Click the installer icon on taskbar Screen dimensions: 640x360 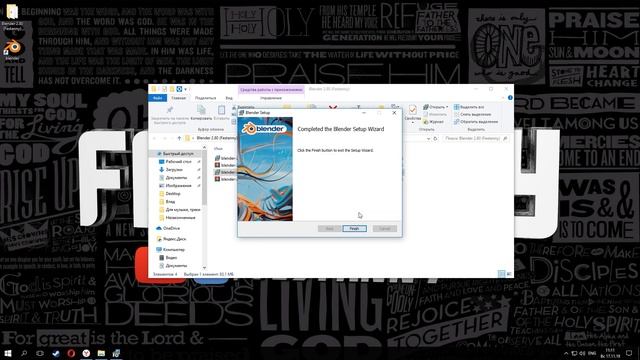click(x=116, y=353)
